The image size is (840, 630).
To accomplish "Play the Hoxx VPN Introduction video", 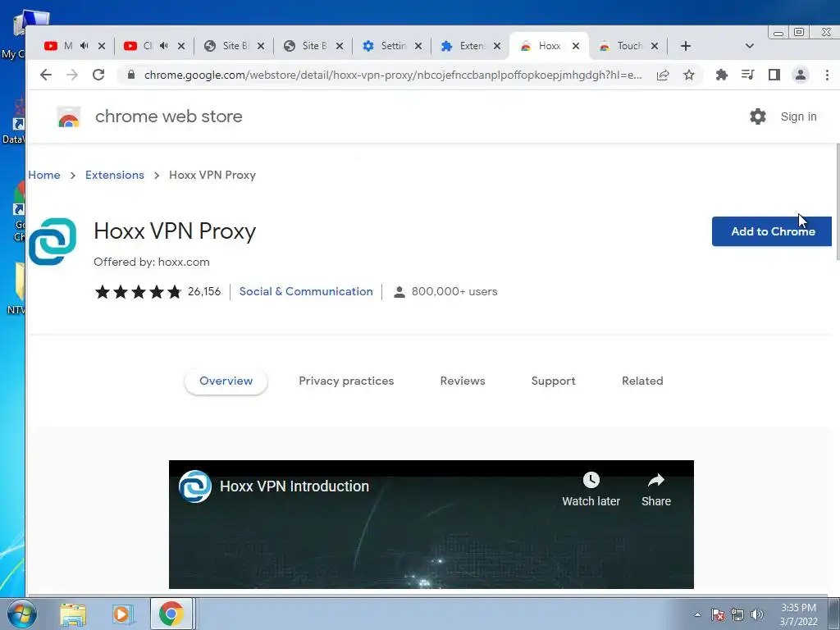I will pyautogui.click(x=431, y=525).
